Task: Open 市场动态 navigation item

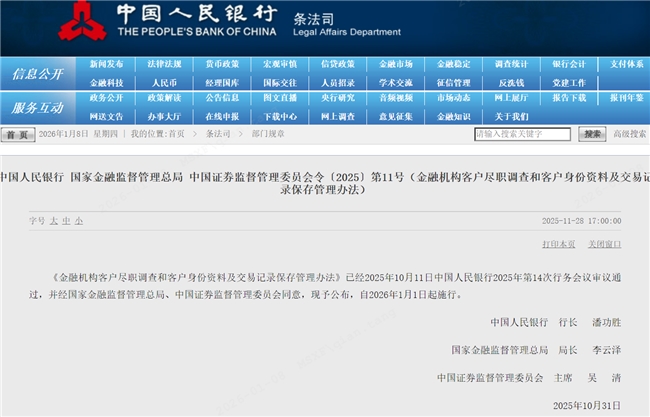Action: (454, 98)
